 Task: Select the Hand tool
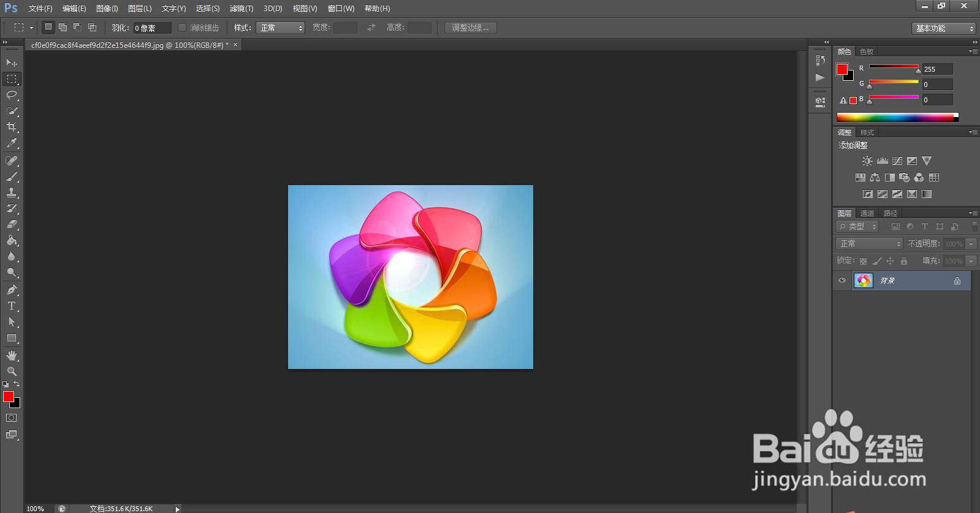(x=12, y=355)
